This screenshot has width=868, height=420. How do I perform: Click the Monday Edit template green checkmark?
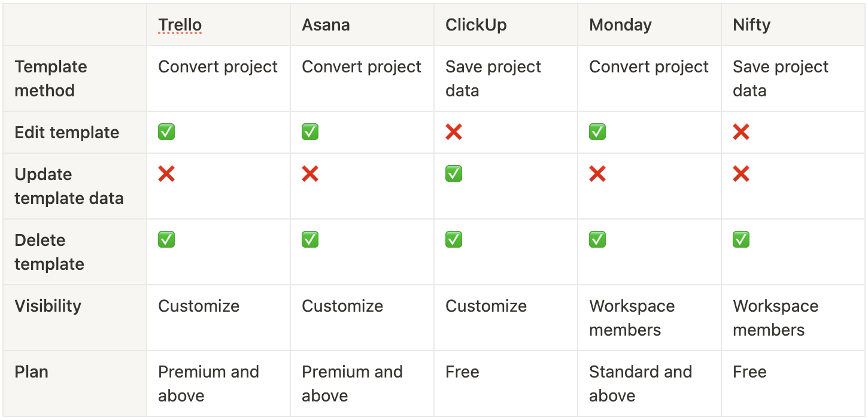click(597, 132)
